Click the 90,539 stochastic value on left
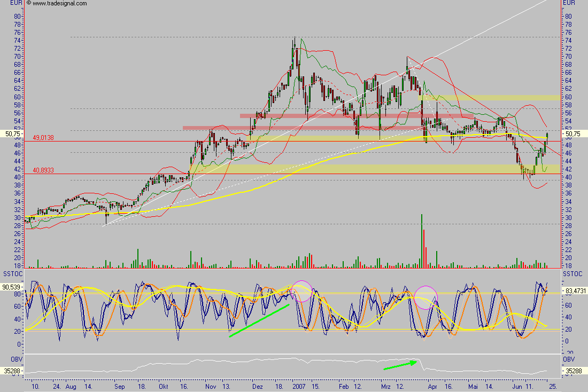 pyautogui.click(x=11, y=287)
